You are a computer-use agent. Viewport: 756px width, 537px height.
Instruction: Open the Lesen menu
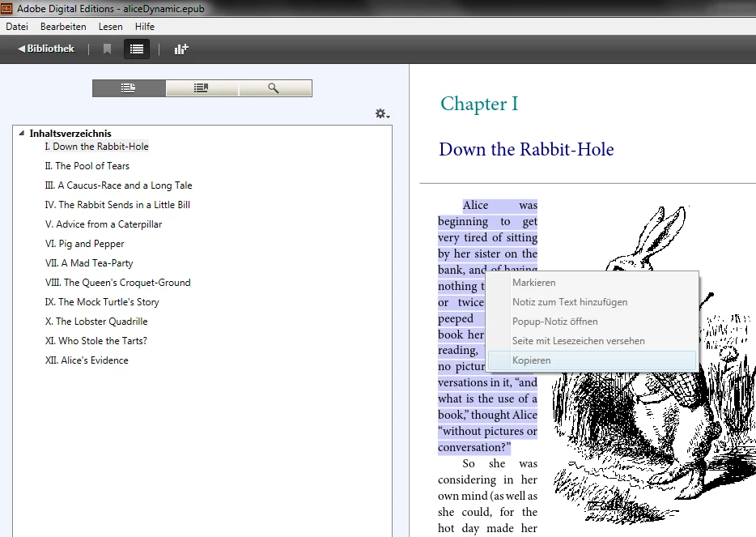point(110,27)
